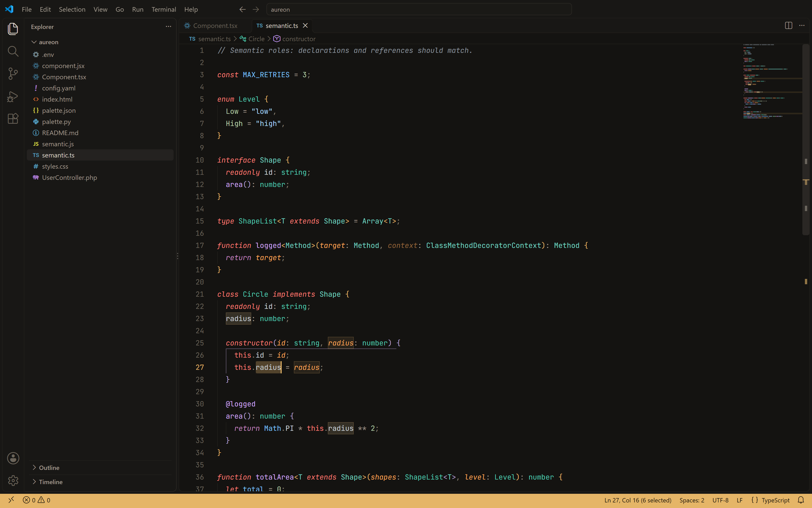Screen dimensions: 812x508
Task: Go forward with the right arrow
Action: coord(256,9)
